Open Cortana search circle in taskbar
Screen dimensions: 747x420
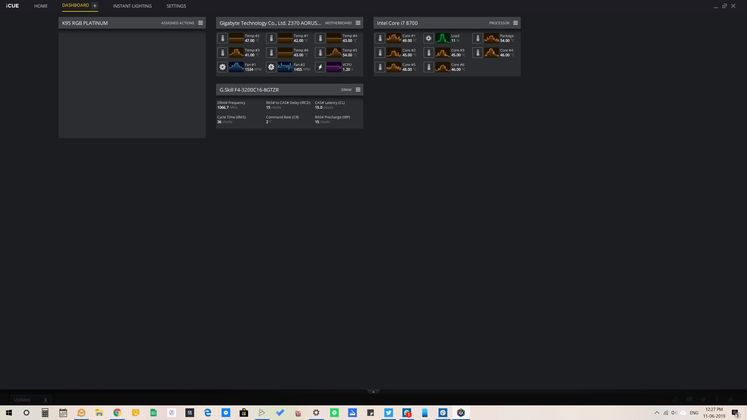[26, 413]
